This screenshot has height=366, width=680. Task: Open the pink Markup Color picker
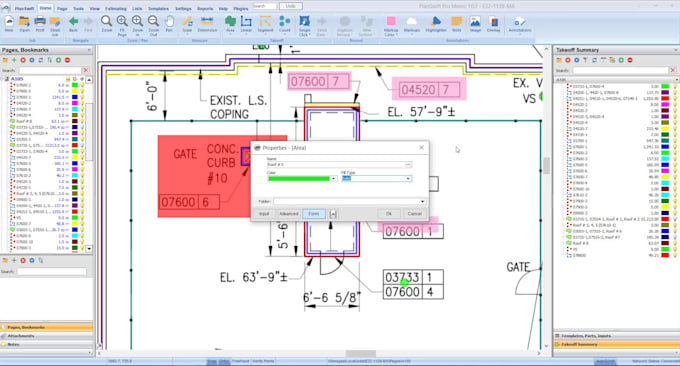coord(391,25)
